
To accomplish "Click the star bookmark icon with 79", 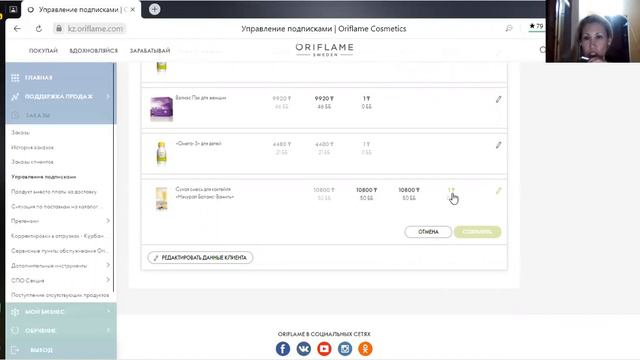I will (536, 26).
